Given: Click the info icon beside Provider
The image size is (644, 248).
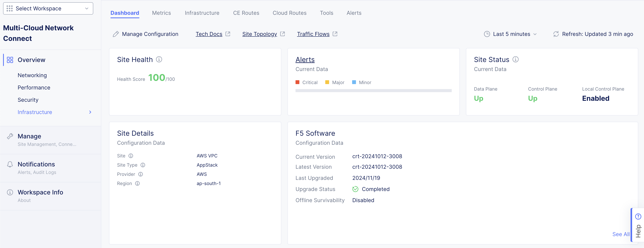Looking at the screenshot, I should pos(140,174).
